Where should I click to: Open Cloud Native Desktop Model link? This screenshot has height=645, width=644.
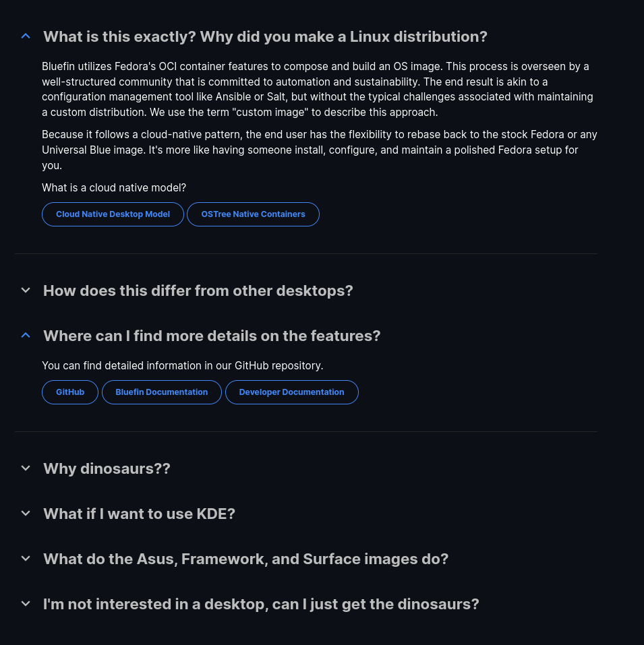point(113,214)
